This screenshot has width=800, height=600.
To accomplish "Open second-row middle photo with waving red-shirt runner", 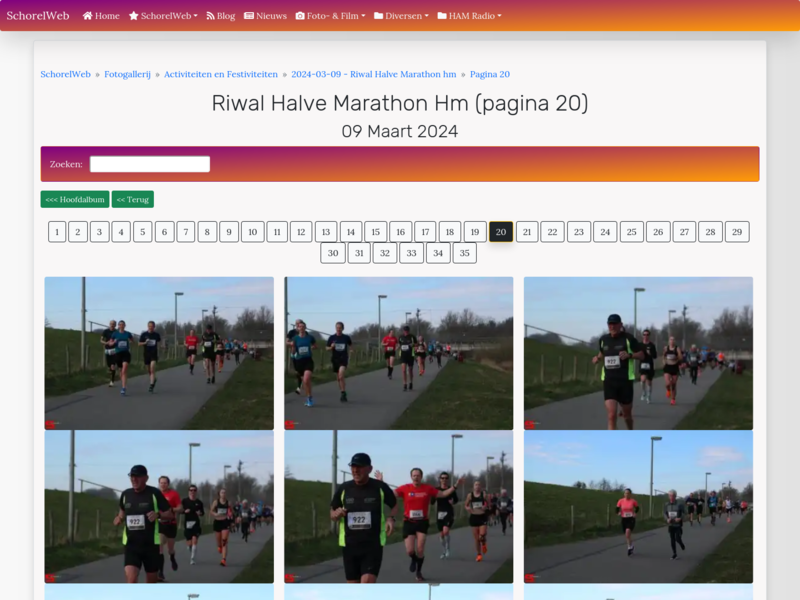I will pos(398,507).
